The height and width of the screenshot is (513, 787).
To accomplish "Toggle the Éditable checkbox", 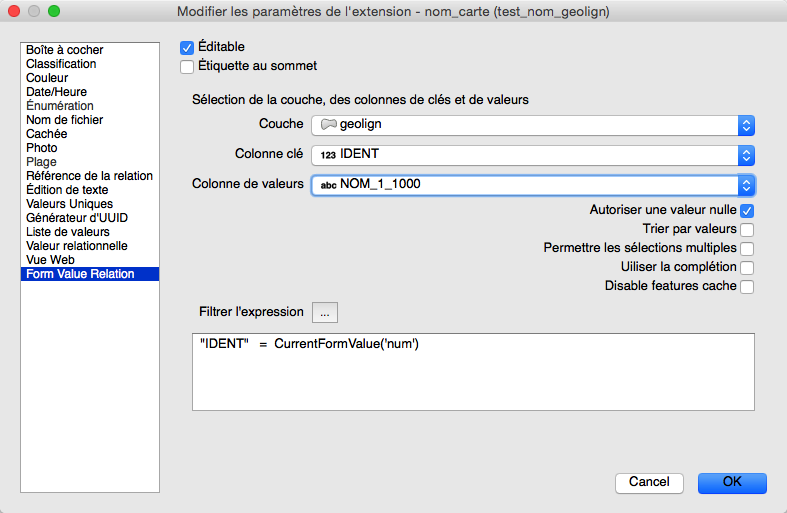I will click(x=187, y=47).
